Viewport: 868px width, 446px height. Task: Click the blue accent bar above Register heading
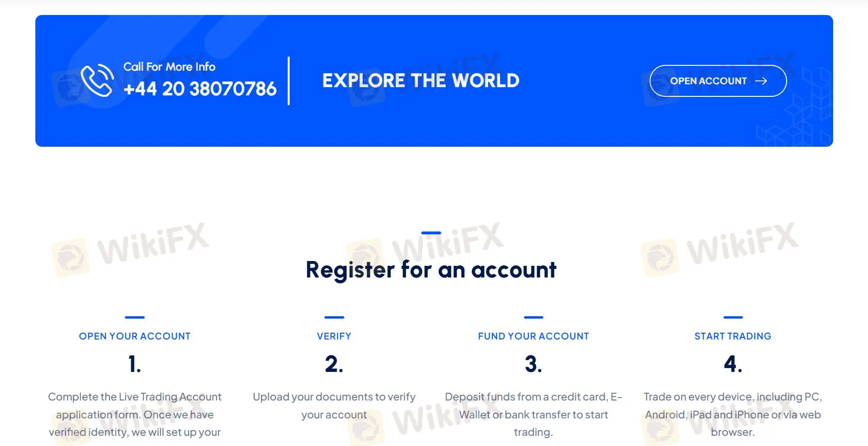click(431, 233)
